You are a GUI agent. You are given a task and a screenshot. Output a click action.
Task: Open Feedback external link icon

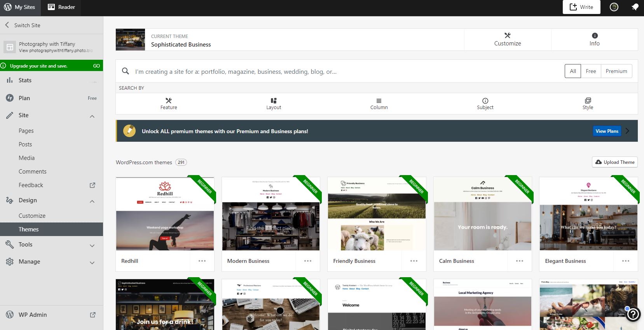tap(92, 185)
